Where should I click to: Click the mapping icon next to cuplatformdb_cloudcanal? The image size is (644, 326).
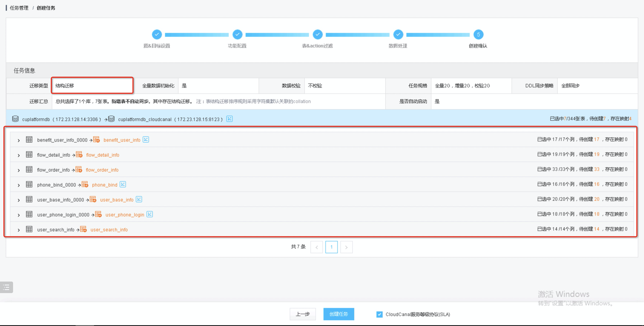(x=229, y=119)
